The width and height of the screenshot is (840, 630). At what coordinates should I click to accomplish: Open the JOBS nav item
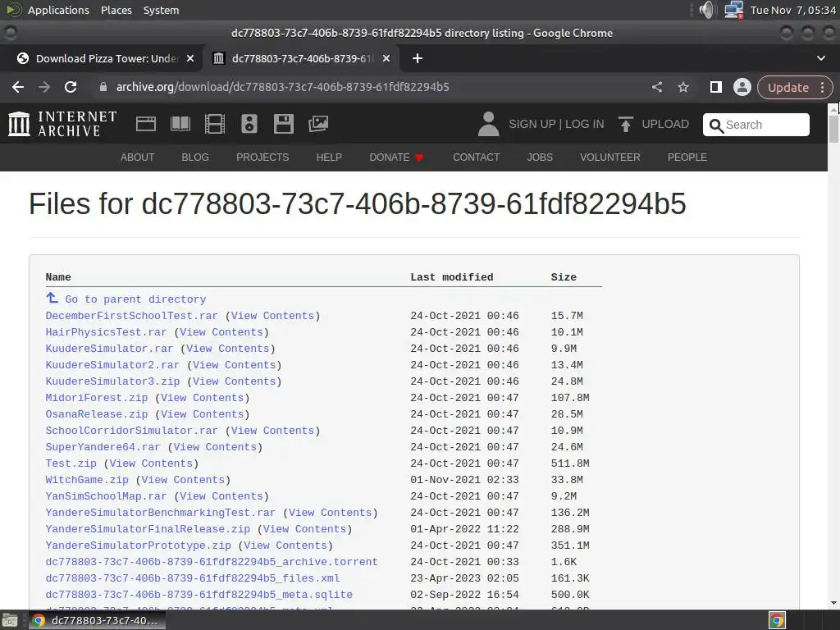coord(540,157)
